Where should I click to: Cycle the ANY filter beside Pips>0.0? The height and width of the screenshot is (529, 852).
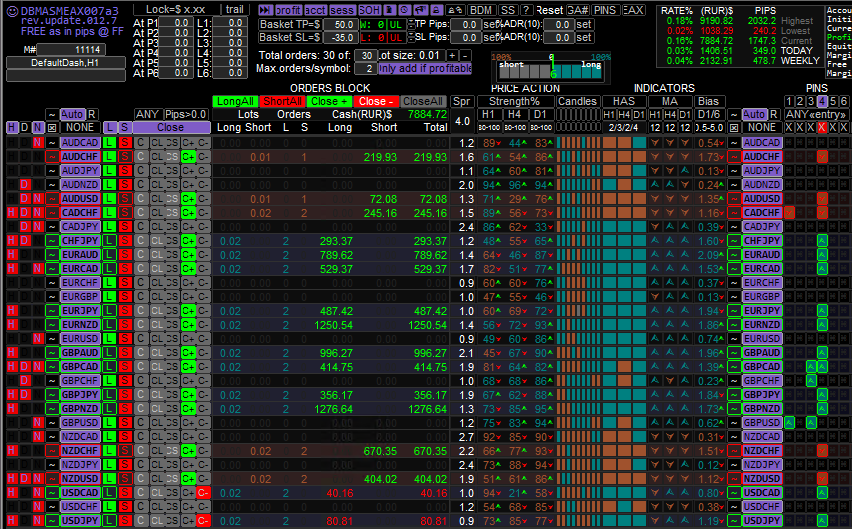(147, 114)
